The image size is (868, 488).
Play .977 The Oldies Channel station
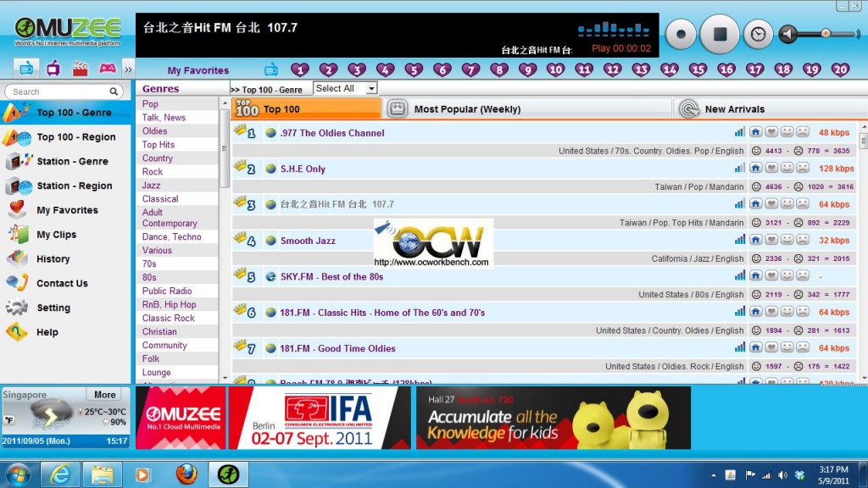(332, 133)
